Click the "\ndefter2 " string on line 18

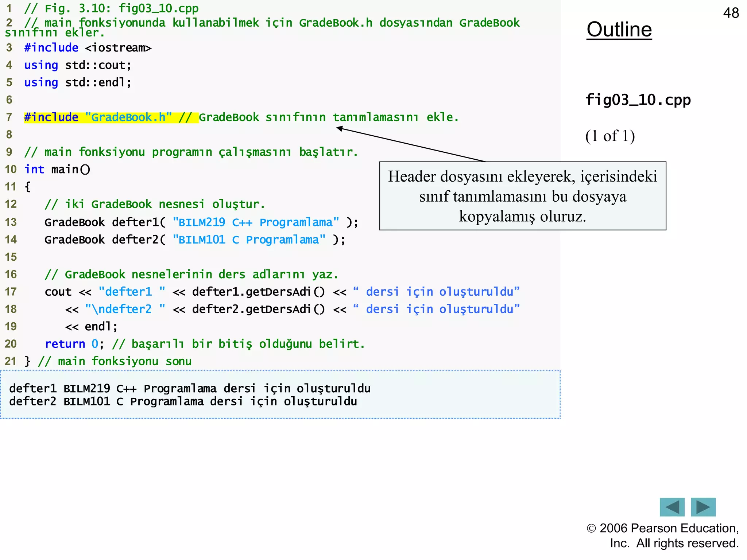pyautogui.click(x=125, y=309)
